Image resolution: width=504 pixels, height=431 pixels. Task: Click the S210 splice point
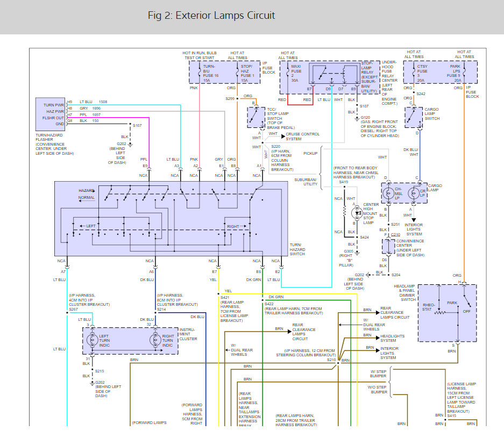coord(338,363)
